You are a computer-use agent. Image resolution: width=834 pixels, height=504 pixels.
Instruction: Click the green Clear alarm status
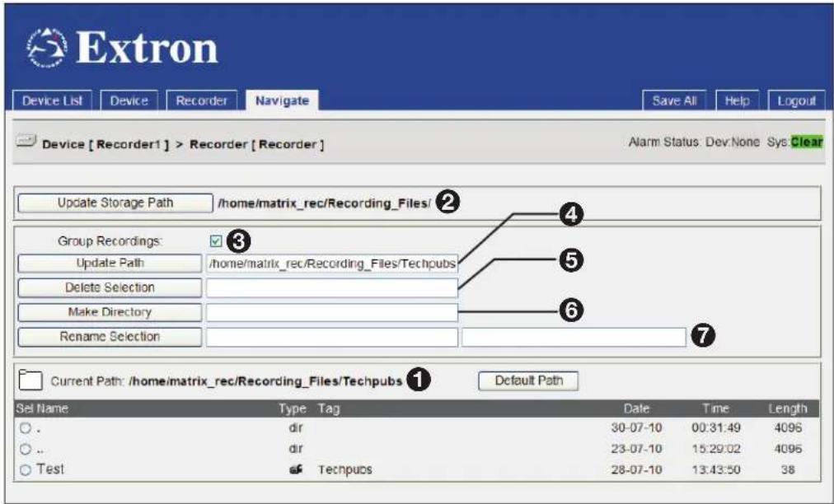coord(807,142)
